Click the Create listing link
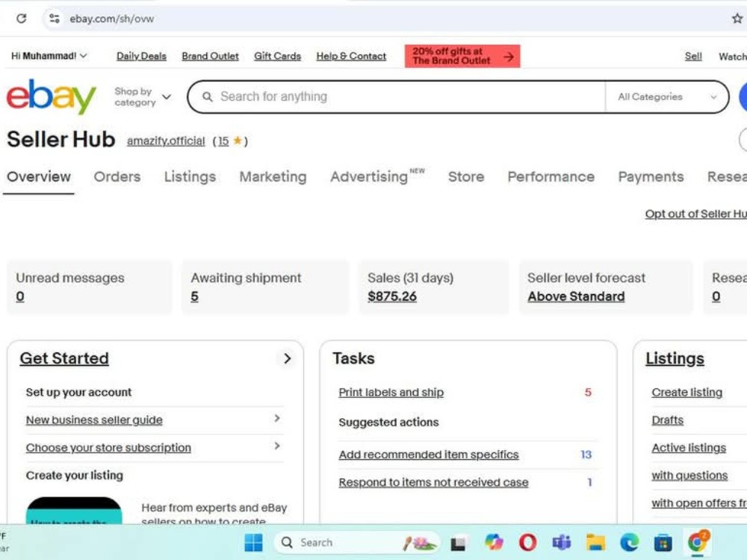This screenshot has width=747, height=560. (x=687, y=393)
